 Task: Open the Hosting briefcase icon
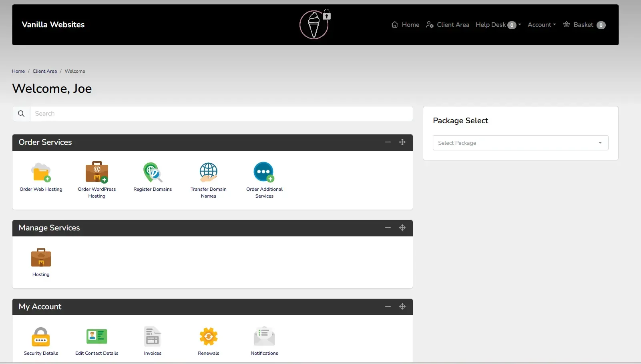(x=40, y=258)
